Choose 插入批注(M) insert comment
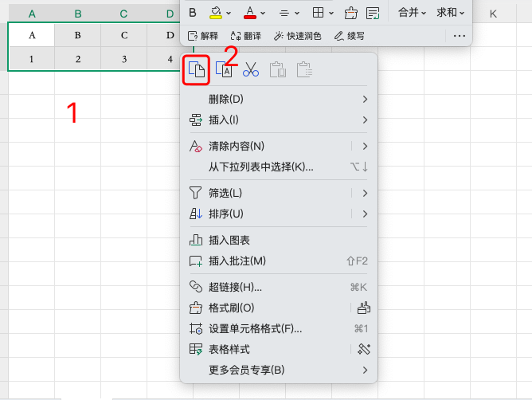This screenshot has width=532, height=400. click(279, 261)
